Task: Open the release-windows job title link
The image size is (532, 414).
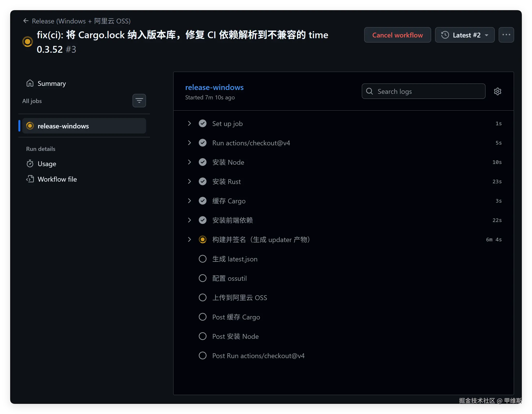Action: tap(214, 88)
